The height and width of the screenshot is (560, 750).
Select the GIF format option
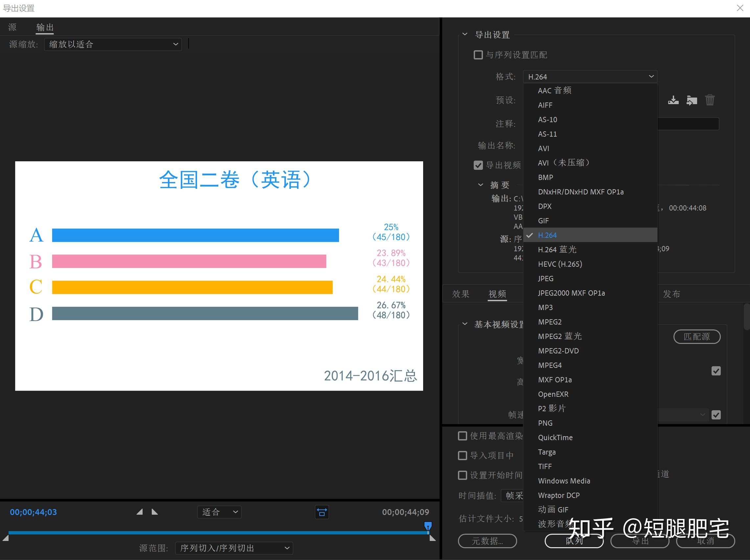(x=543, y=221)
